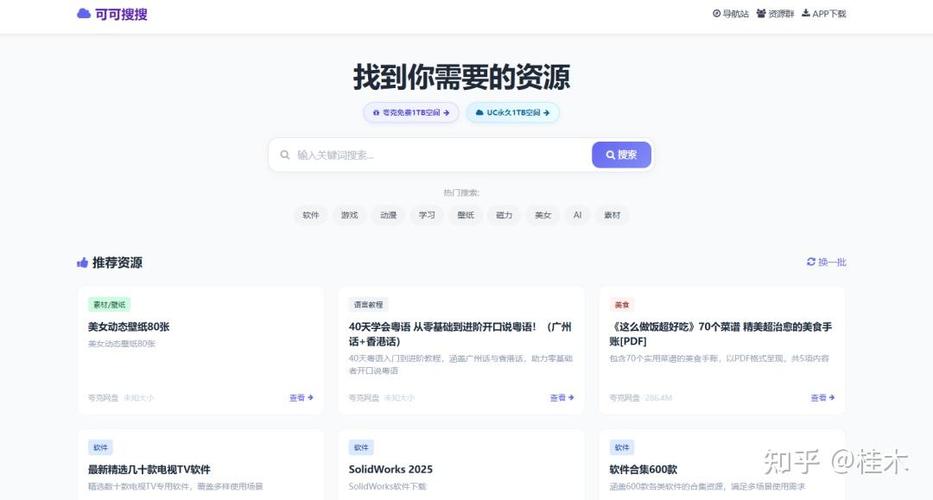This screenshot has width=933, height=500.
Task: Open the 导航站 link in the header
Action: pyautogui.click(x=731, y=13)
